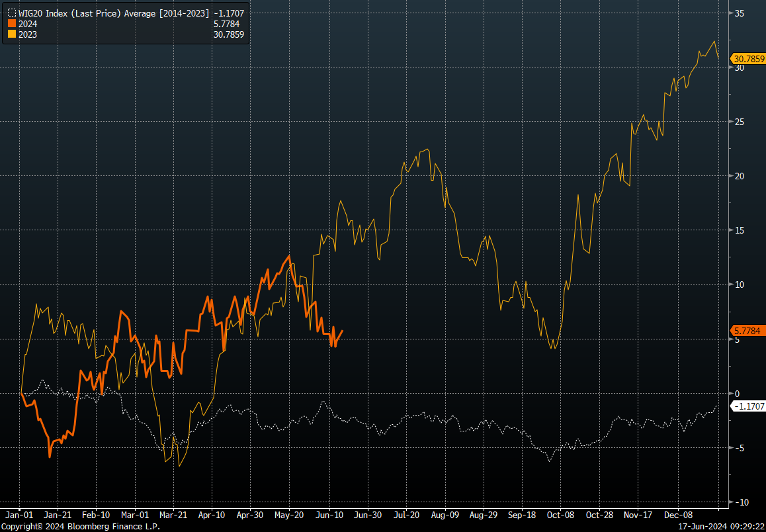Click the 0 level on the y-axis
The width and height of the screenshot is (766, 532).
[x=738, y=394]
